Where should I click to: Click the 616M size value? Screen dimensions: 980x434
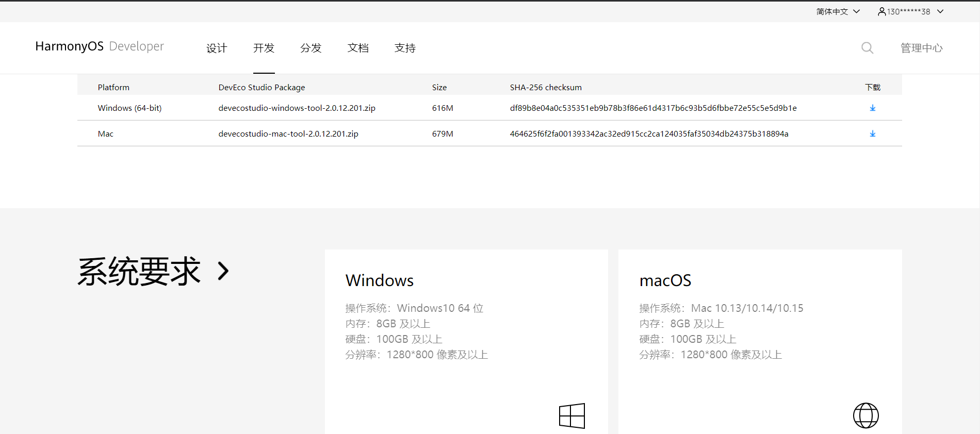coord(443,108)
